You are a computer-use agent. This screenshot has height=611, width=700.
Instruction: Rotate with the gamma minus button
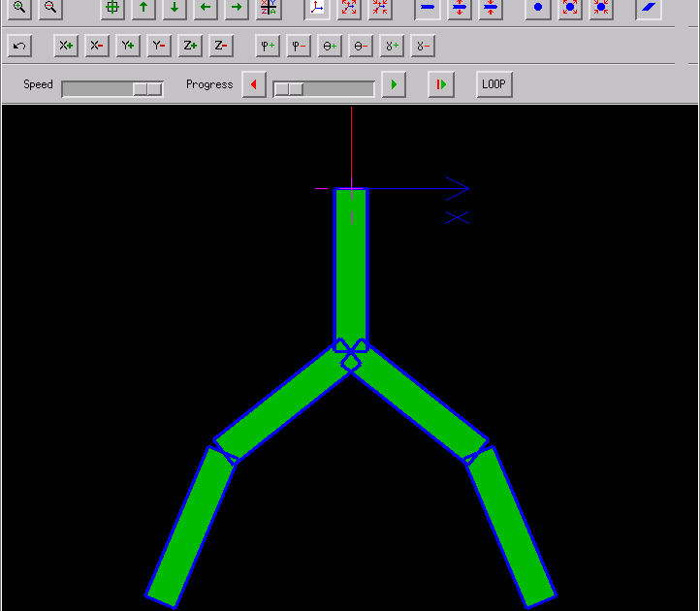[423, 46]
